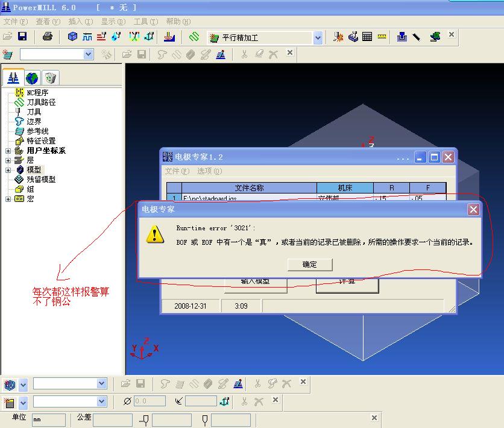Click the create boundary icon top-left toolbar
504x428 pixels.
(8, 55)
